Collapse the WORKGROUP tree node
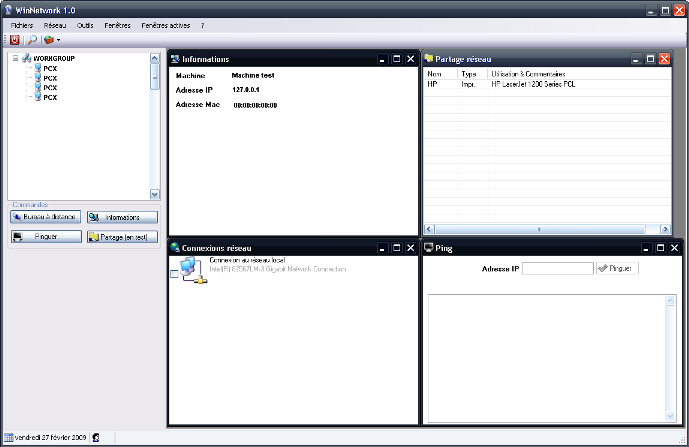Viewport: 689px width, 447px height. (15, 59)
